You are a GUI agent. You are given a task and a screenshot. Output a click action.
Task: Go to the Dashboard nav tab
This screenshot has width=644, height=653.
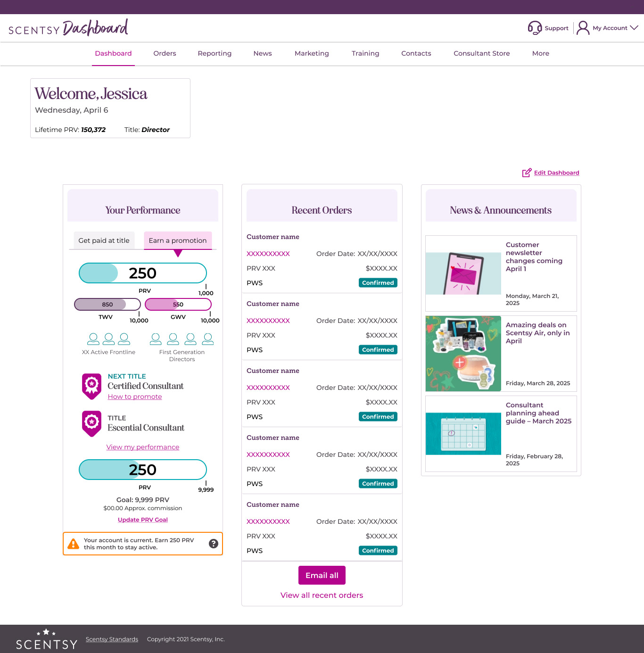click(x=113, y=53)
